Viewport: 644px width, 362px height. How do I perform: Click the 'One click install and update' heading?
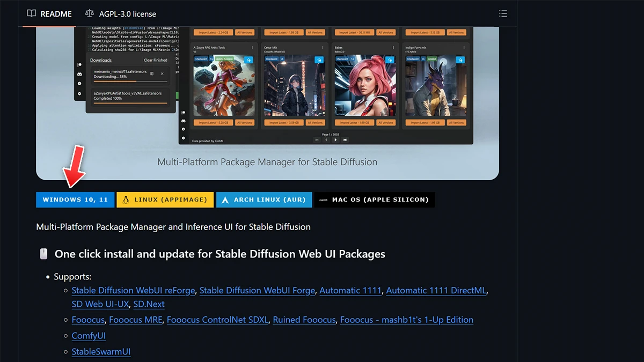(x=220, y=254)
